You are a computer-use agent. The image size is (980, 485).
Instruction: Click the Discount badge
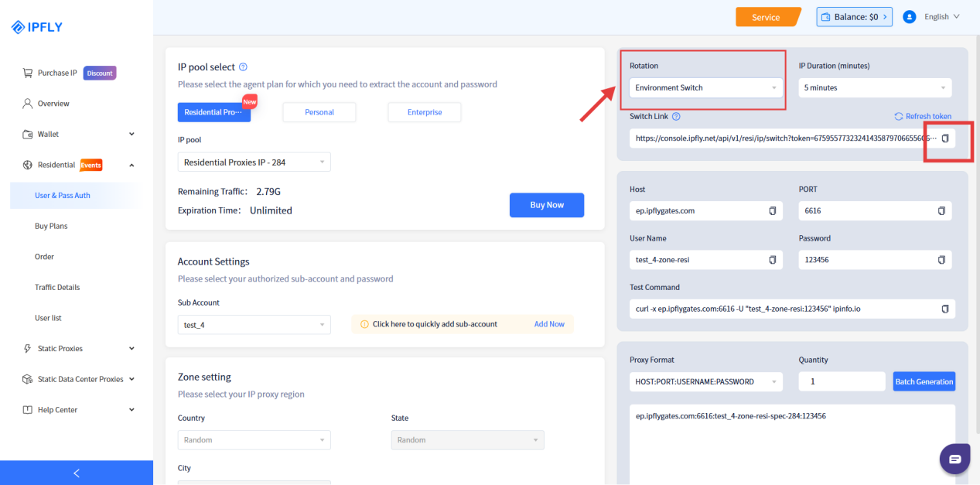[100, 73]
